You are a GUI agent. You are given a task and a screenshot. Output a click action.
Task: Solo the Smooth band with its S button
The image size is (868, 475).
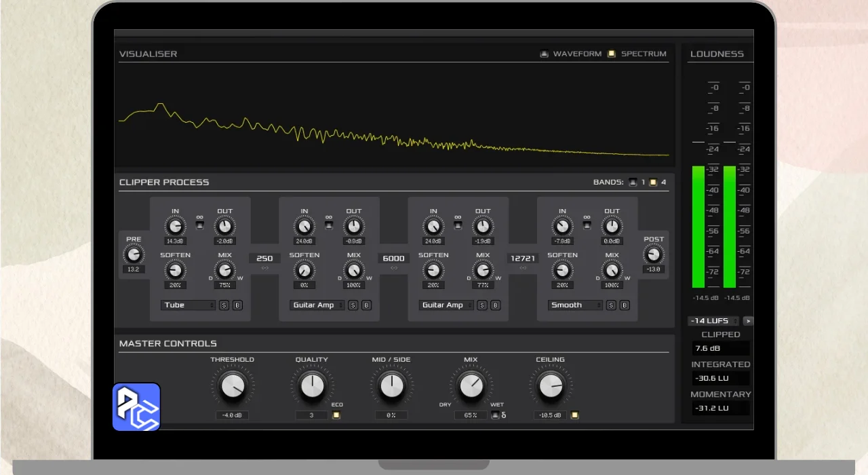pos(611,305)
